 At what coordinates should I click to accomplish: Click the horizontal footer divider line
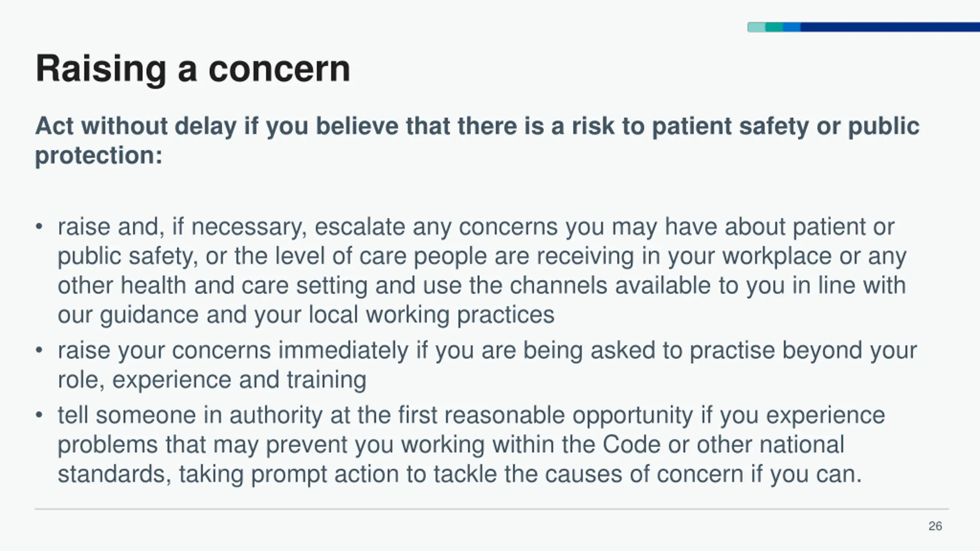tap(492, 509)
